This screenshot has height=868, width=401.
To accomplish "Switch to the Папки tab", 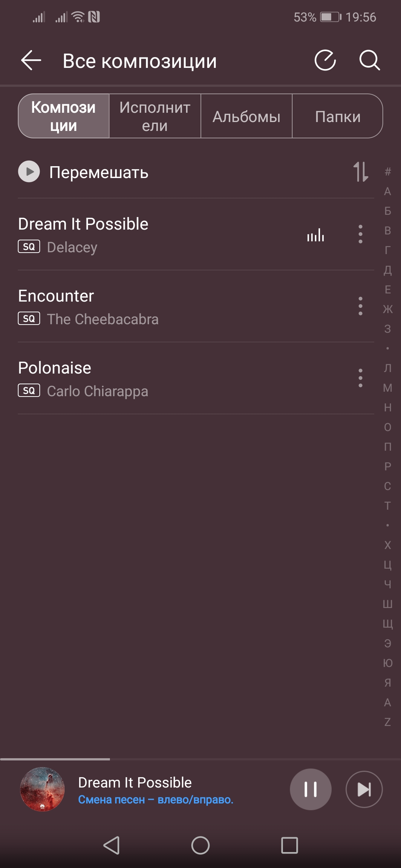I will coord(338,116).
